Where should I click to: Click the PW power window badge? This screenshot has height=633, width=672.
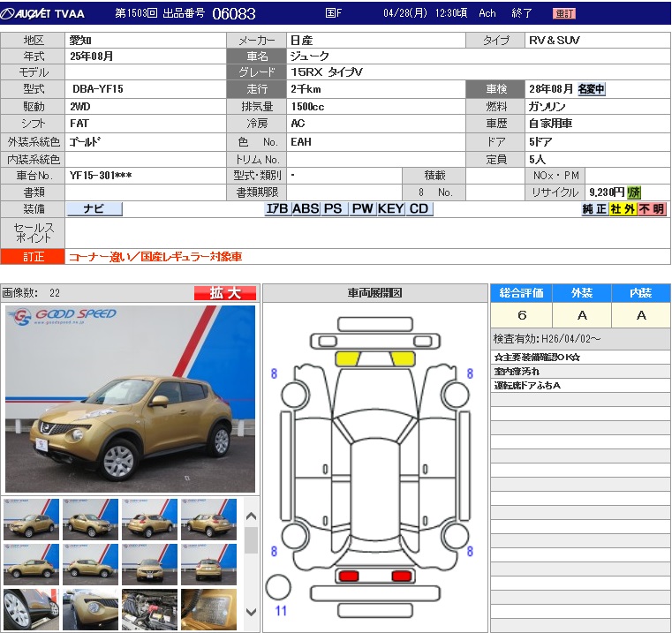[362, 209]
